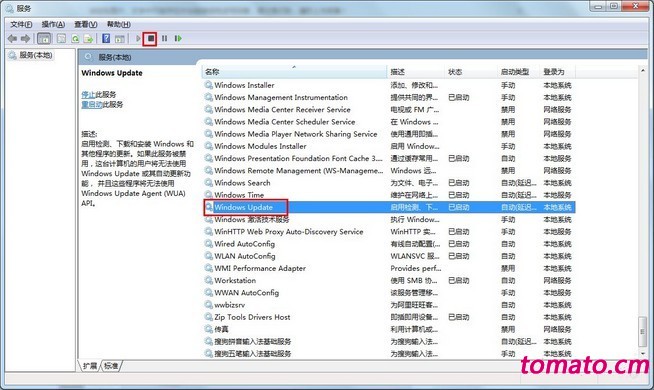Screen dimensions: 654x390
Task: Click the Back arrow in toolbar
Action: click(12, 39)
